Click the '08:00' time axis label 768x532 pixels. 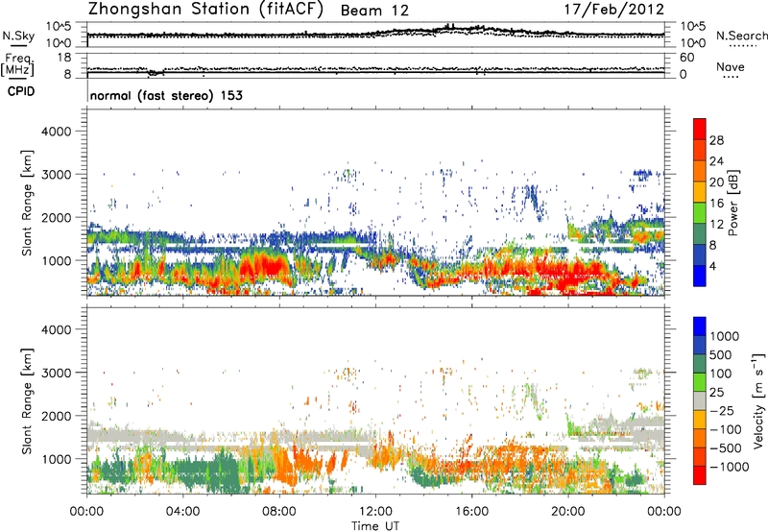click(278, 512)
